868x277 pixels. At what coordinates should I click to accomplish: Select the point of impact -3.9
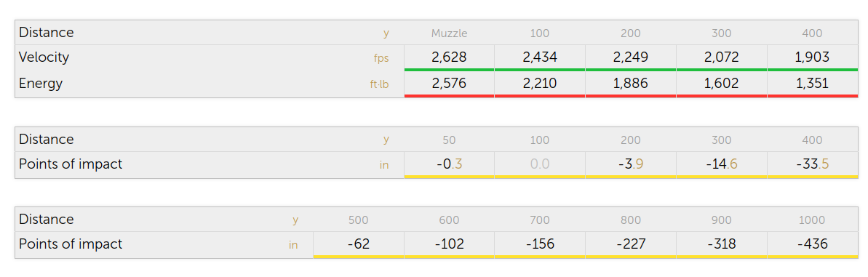pyautogui.click(x=631, y=164)
